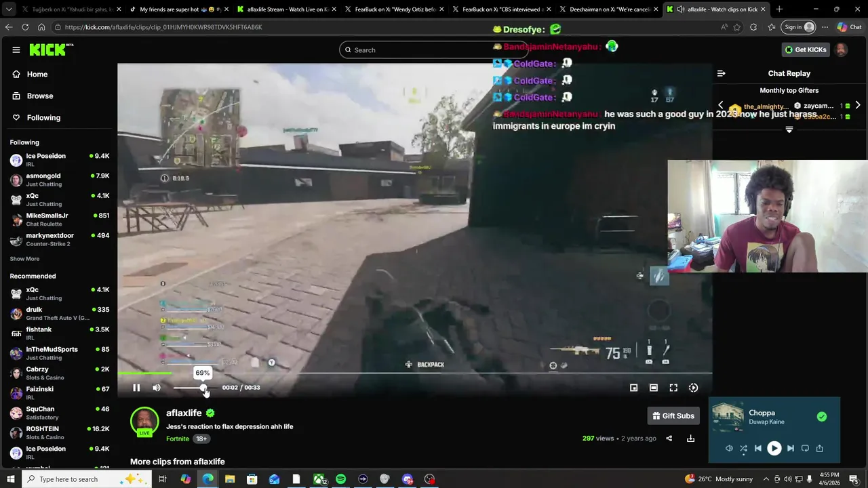Download the clip

(x=690, y=439)
